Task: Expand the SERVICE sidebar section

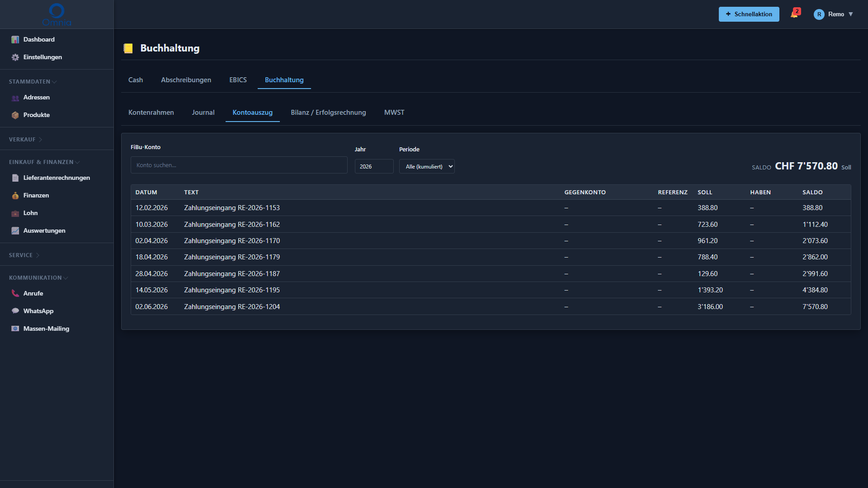Action: click(24, 255)
